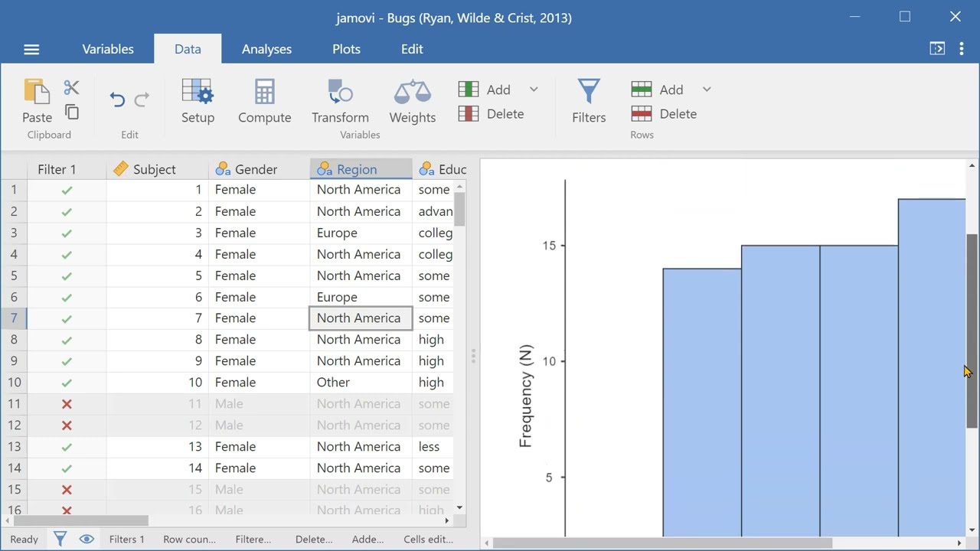Switch to the Edit tab
Viewport: 980px width, 551px height.
pos(412,49)
